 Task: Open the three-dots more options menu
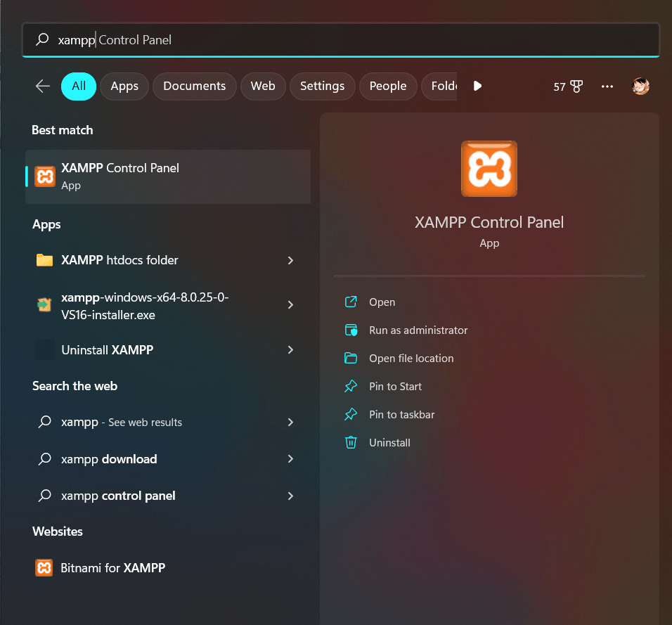(x=607, y=86)
